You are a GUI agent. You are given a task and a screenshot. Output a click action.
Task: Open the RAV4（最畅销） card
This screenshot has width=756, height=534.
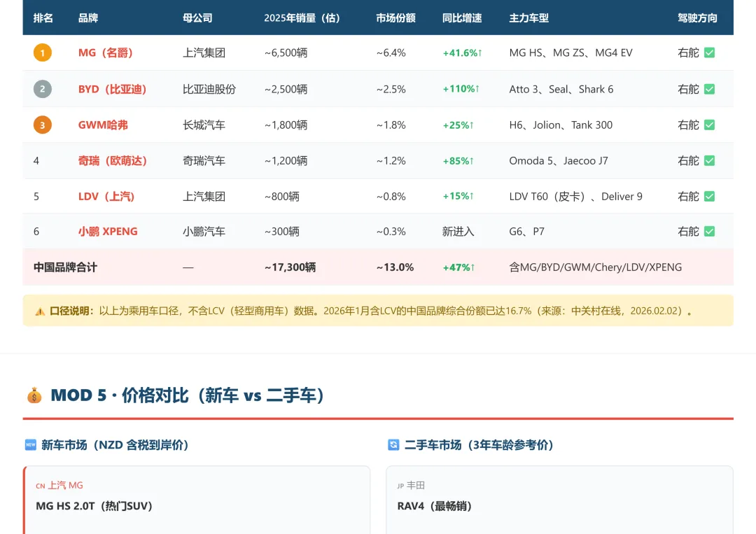559,500
